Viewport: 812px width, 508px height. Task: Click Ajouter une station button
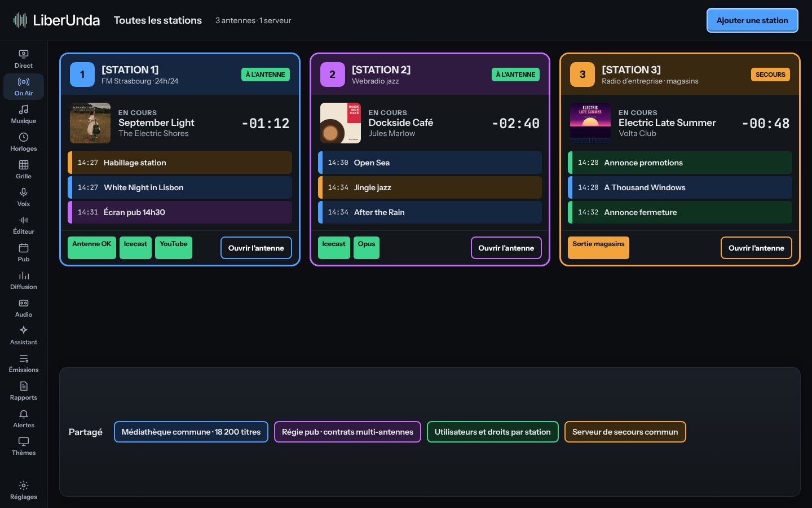coord(752,20)
